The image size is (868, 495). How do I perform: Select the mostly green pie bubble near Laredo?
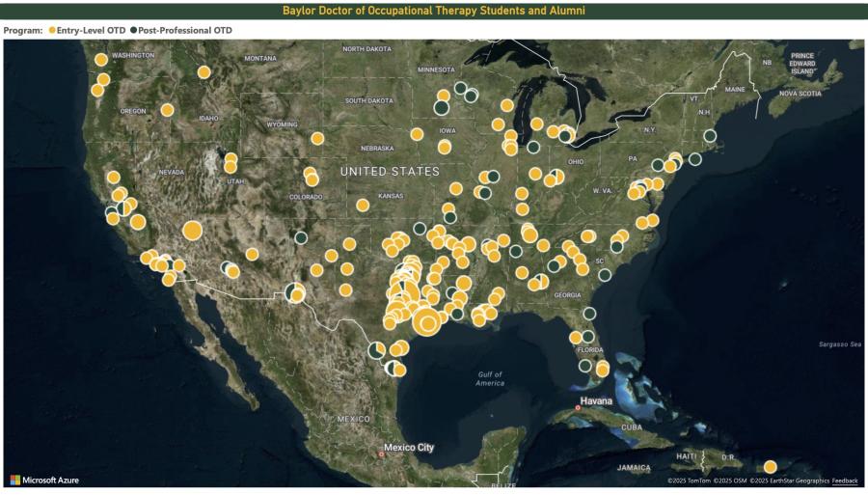(x=377, y=350)
